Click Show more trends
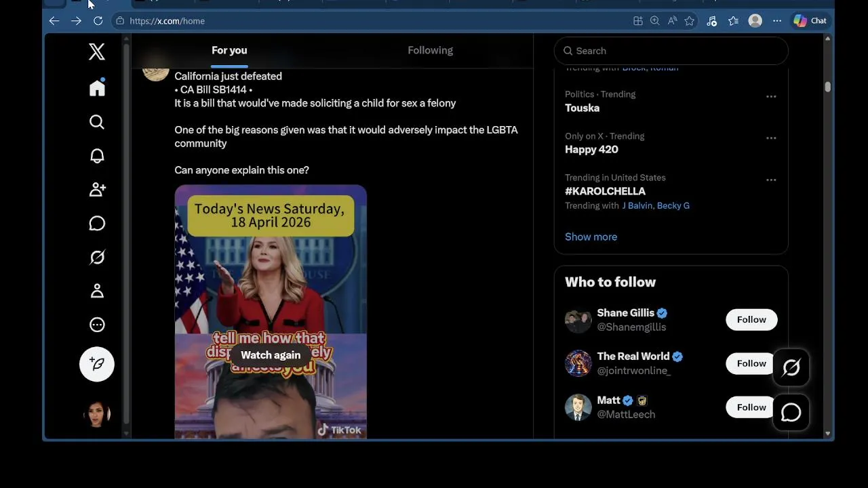This screenshot has height=488, width=868. pyautogui.click(x=591, y=237)
